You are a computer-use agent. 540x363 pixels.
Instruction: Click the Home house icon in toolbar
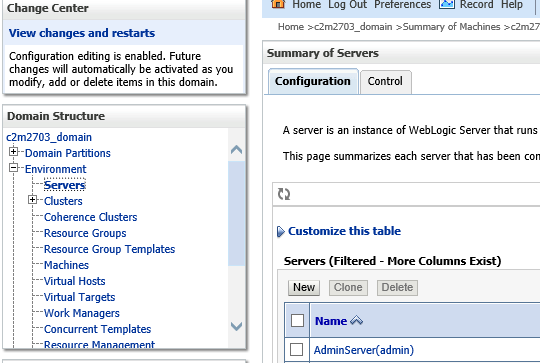[278, 3]
